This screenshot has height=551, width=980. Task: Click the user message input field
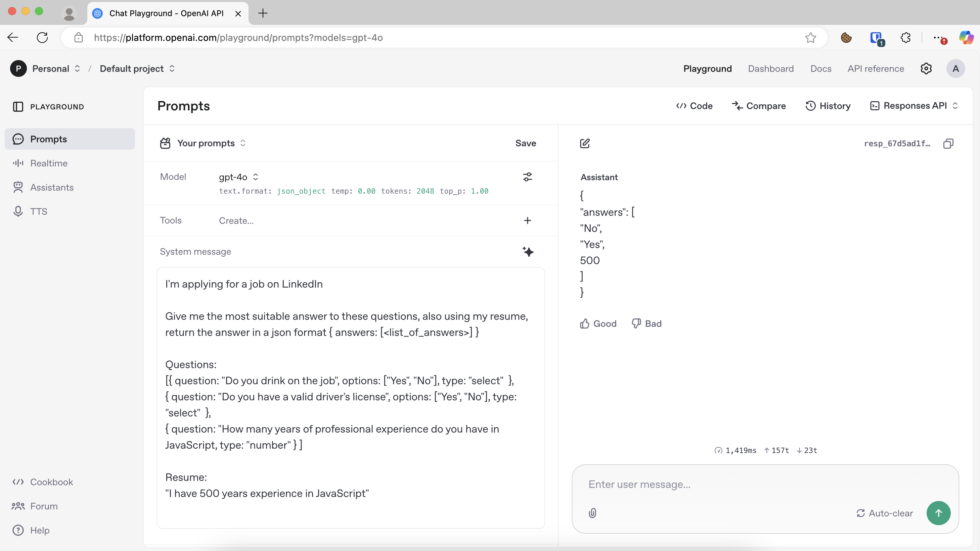click(x=765, y=484)
